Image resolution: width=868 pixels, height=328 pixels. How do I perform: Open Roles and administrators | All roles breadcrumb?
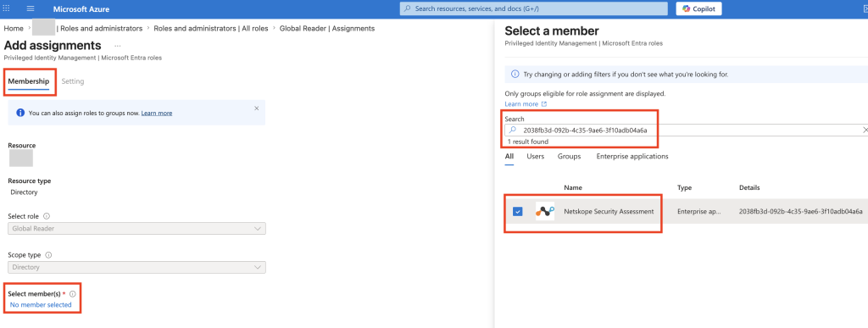(211, 28)
